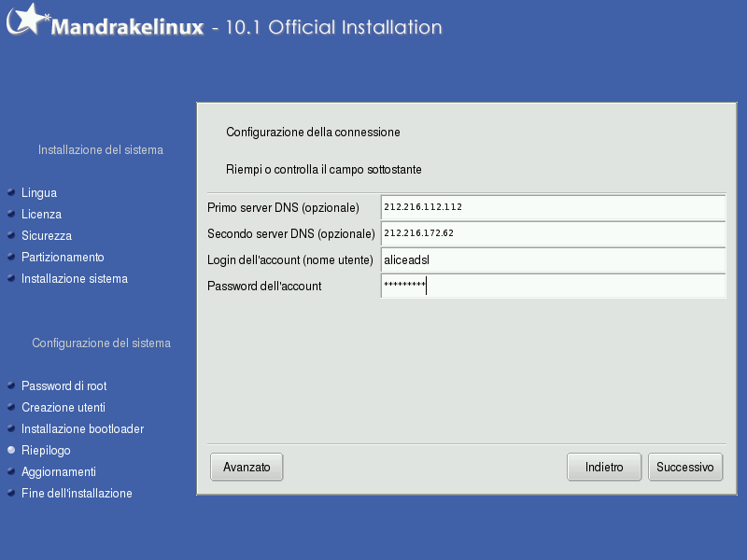Select the Password di root step
This screenshot has height=560, width=747.
pyautogui.click(x=70, y=385)
